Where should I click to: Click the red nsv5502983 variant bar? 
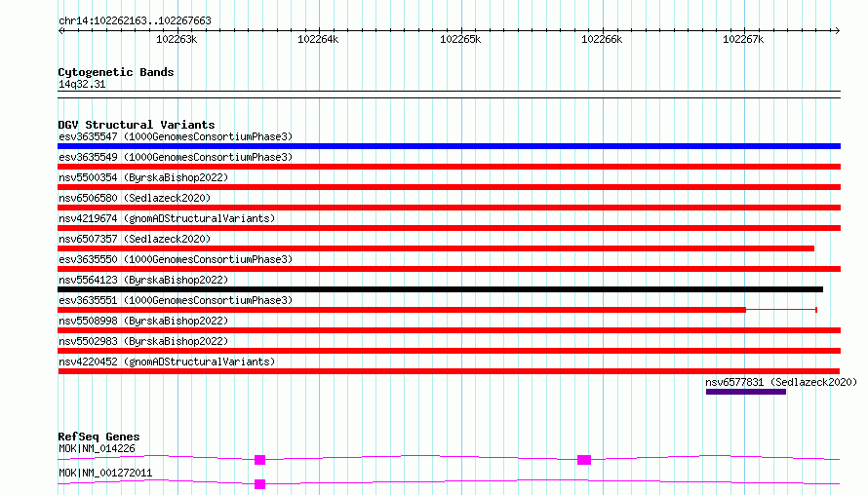pyautogui.click(x=449, y=351)
